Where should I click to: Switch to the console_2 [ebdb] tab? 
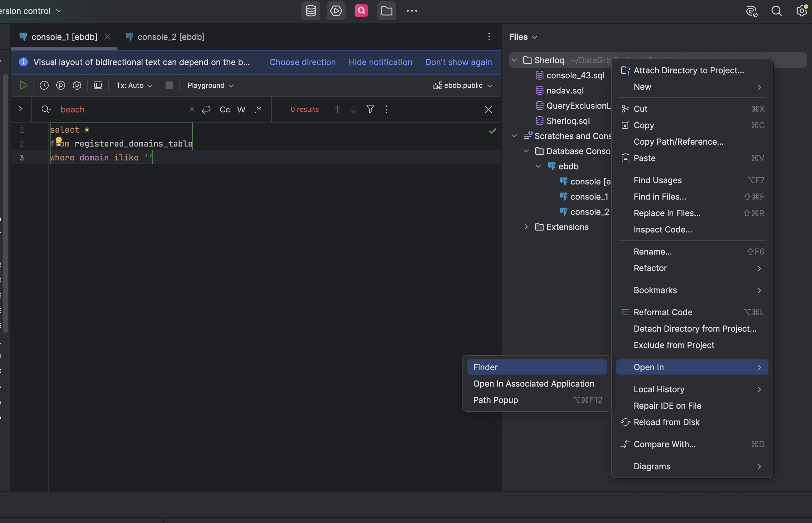(171, 37)
